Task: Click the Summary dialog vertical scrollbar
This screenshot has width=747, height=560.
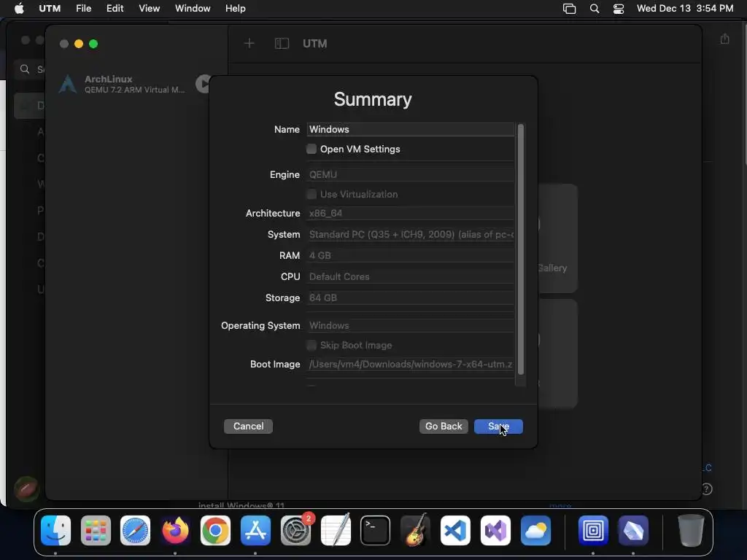Action: point(521,249)
